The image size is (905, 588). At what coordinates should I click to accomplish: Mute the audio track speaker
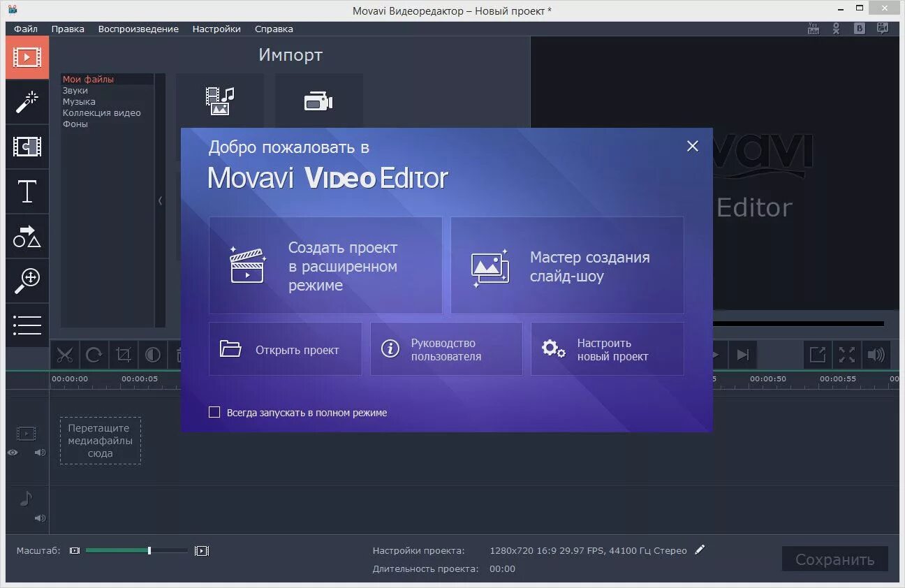(40, 518)
